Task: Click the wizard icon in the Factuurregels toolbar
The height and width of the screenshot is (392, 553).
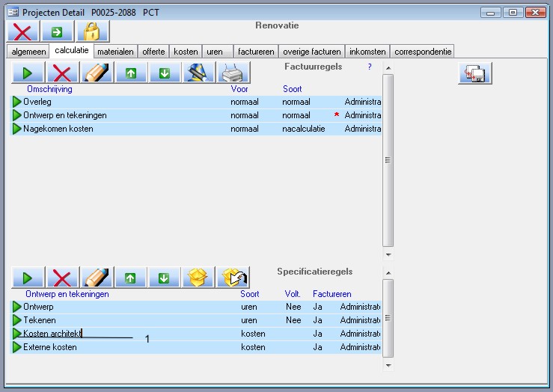Action: tap(198, 73)
